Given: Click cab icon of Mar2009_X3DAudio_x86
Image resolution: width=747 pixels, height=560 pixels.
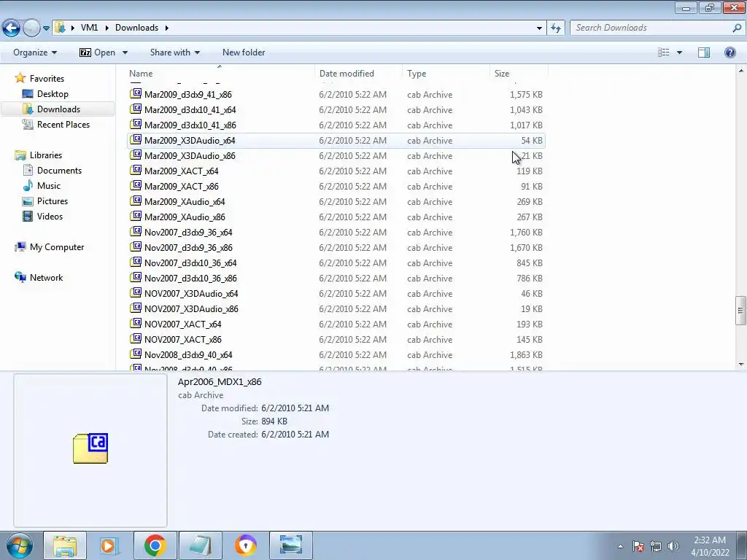Looking at the screenshot, I should click(136, 155).
